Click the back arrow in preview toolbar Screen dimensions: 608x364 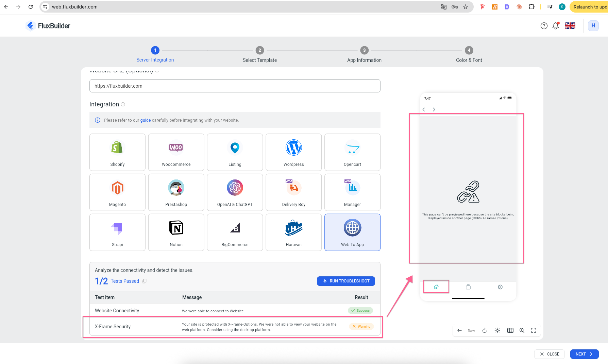[x=459, y=331]
